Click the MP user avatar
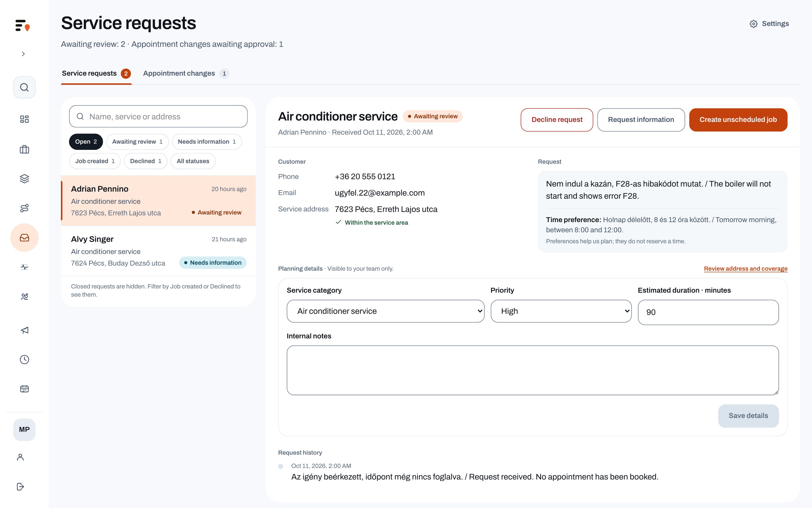 [x=24, y=429]
